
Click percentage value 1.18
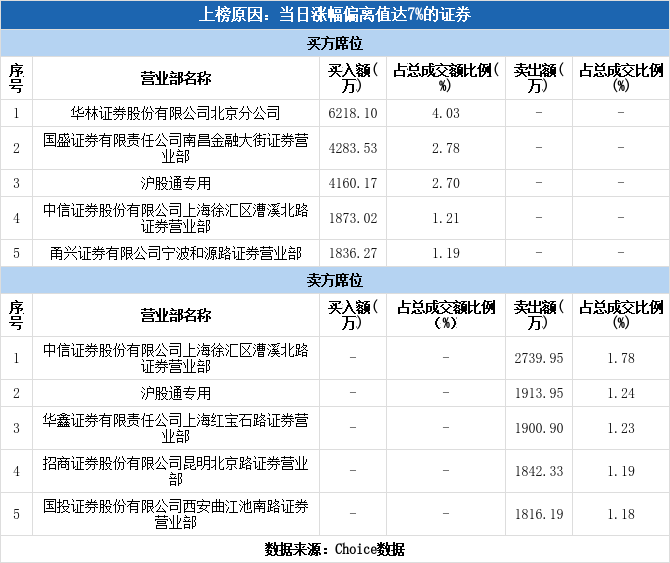point(621,514)
